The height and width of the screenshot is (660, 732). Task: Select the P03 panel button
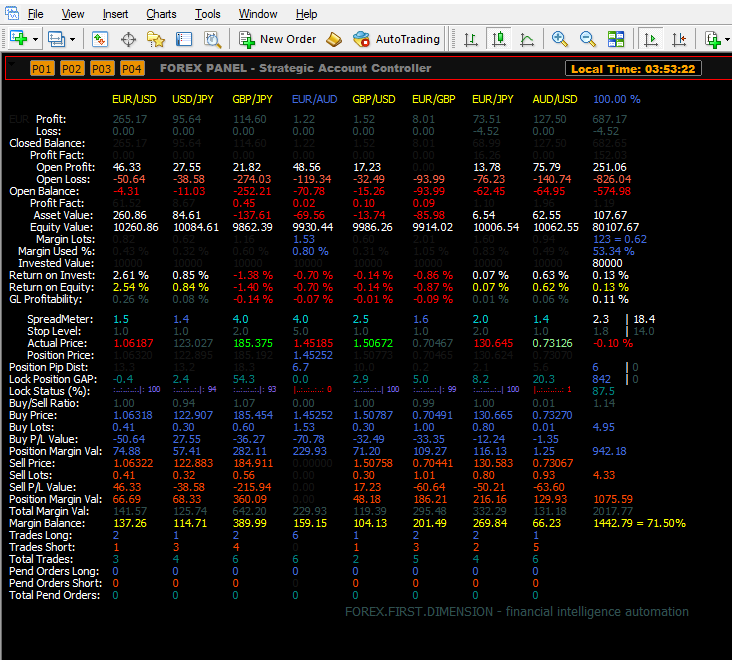click(x=102, y=69)
